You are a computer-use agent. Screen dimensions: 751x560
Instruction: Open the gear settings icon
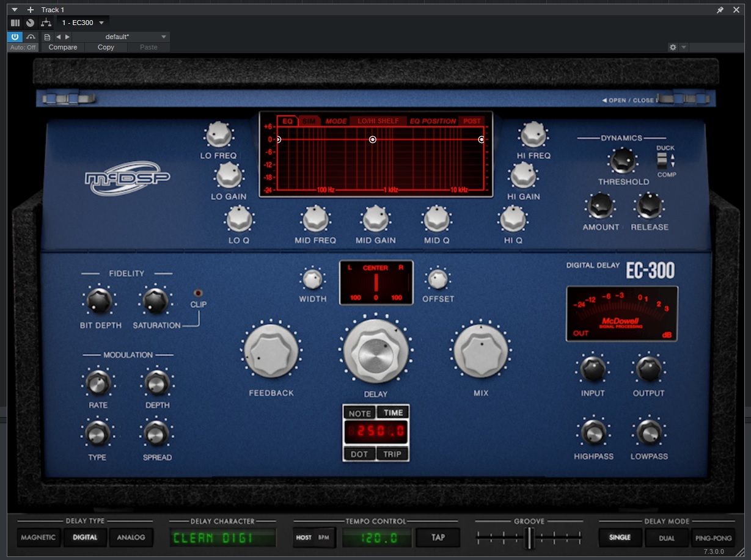point(673,47)
